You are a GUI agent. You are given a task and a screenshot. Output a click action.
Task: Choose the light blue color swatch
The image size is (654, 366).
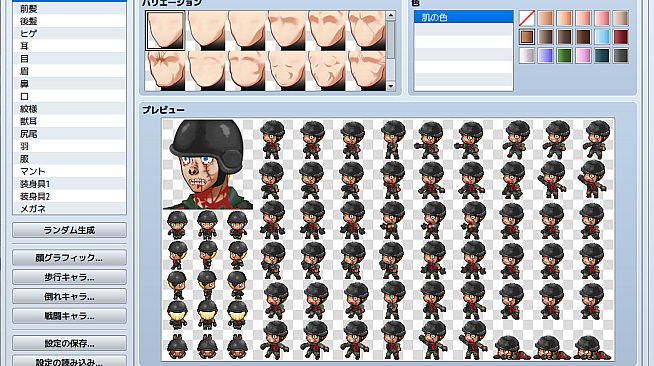pos(602,37)
